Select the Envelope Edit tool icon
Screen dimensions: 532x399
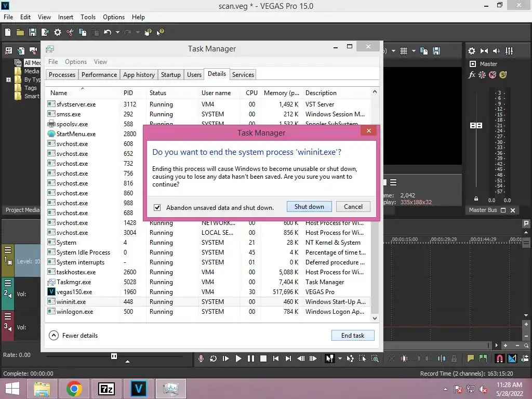[350, 358]
